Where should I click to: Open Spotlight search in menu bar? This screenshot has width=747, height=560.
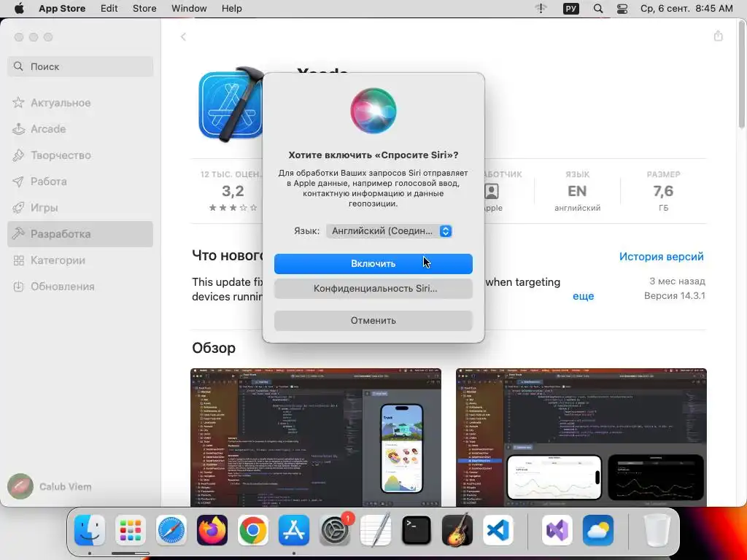[598, 9]
